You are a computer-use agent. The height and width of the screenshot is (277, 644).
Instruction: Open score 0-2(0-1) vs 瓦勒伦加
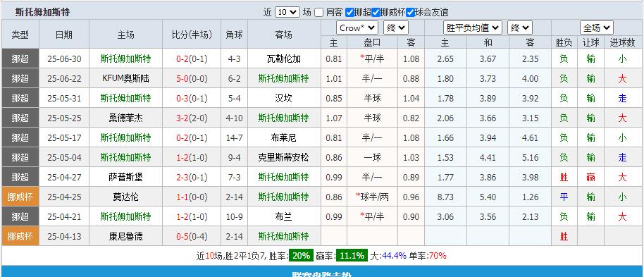[x=192, y=59]
